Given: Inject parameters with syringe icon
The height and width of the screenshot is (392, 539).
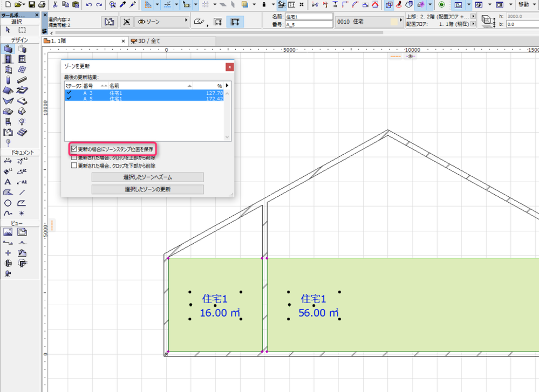Looking at the screenshot, I should click(x=132, y=4).
